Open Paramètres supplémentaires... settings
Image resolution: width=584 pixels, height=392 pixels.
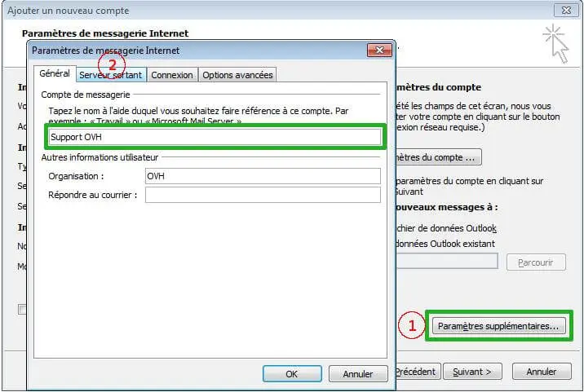click(498, 326)
